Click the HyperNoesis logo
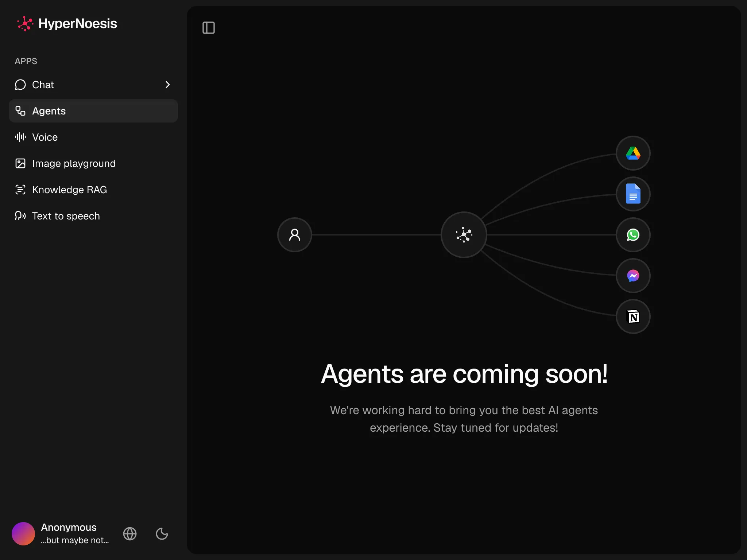Viewport: 747px width, 560px height. (67, 24)
